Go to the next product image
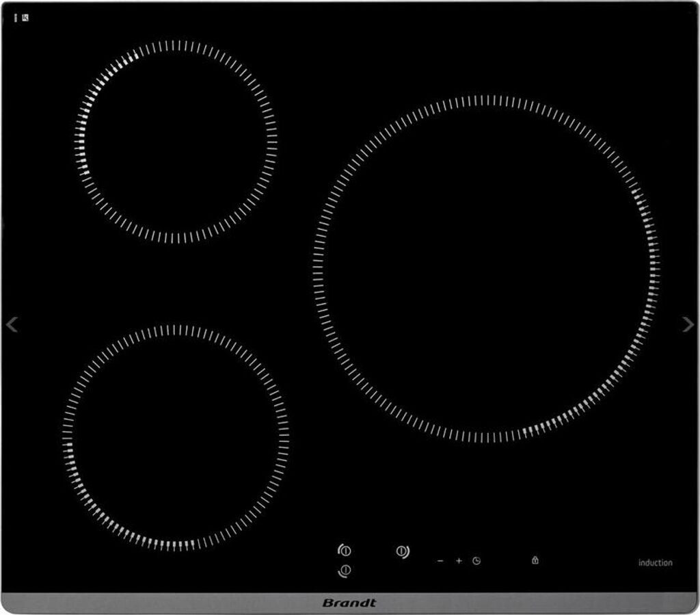700x615 pixels. [x=688, y=325]
